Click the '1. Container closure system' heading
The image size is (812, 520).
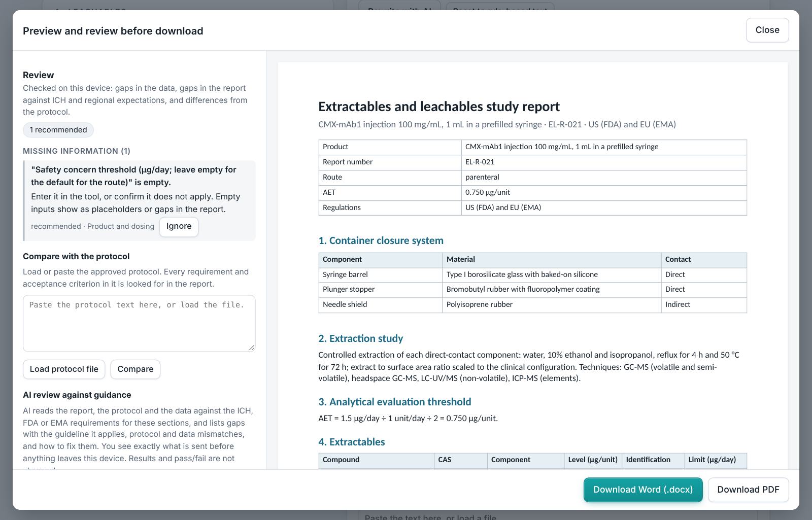381,240
